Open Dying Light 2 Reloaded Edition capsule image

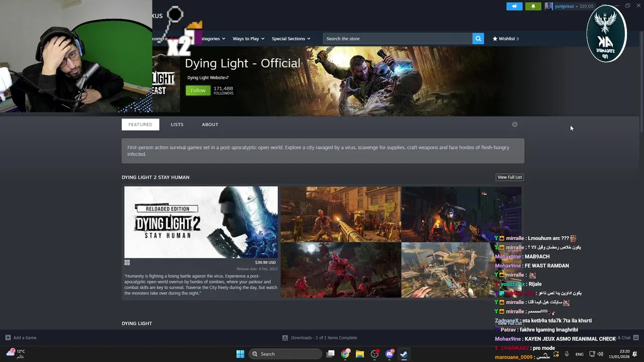coord(201,222)
